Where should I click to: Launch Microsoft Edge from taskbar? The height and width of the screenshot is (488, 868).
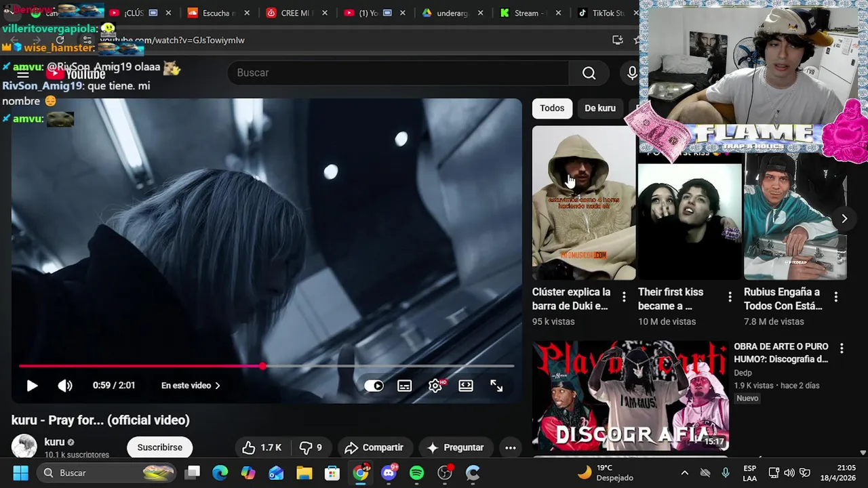click(220, 472)
